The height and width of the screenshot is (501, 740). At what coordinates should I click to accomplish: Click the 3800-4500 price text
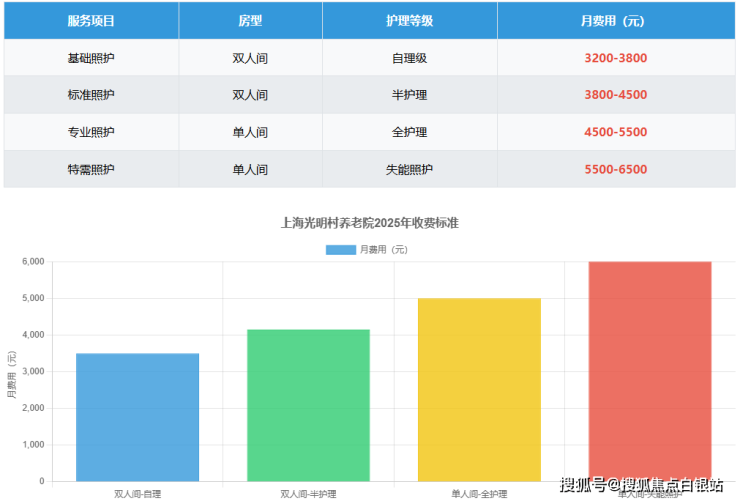coord(615,95)
